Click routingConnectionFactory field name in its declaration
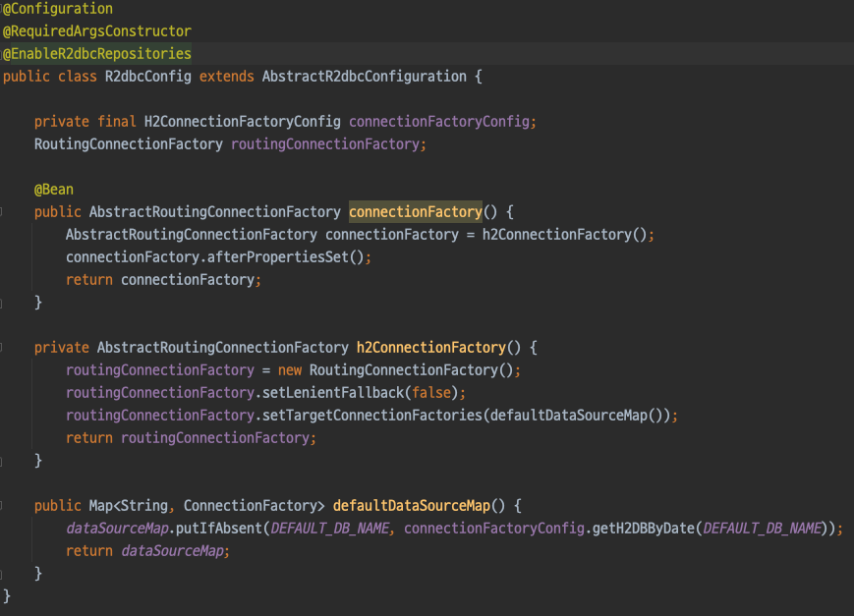 pyautogui.click(x=325, y=144)
